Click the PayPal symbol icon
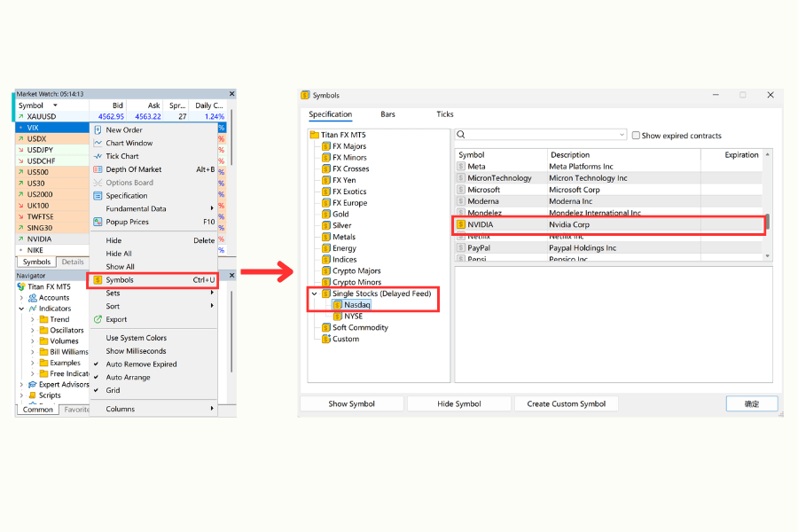This screenshot has width=798, height=532. [x=461, y=248]
